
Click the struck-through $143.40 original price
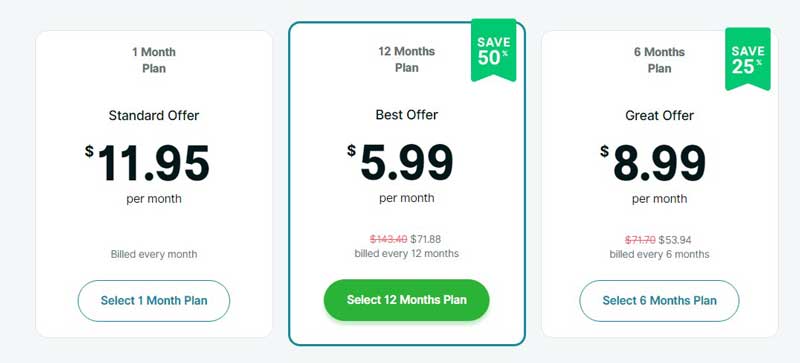coord(388,239)
